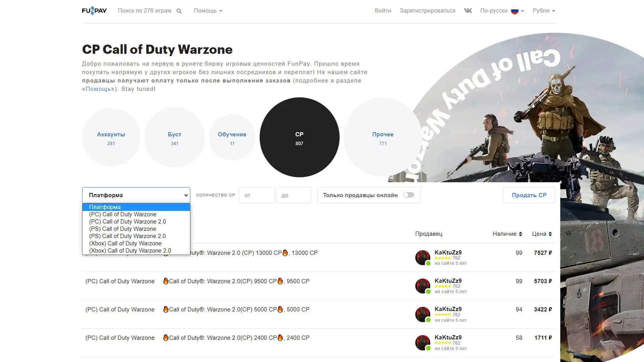Toggle Только продавцы онлайн switch
Image resolution: width=644 pixels, height=362 pixels.
pyautogui.click(x=408, y=195)
